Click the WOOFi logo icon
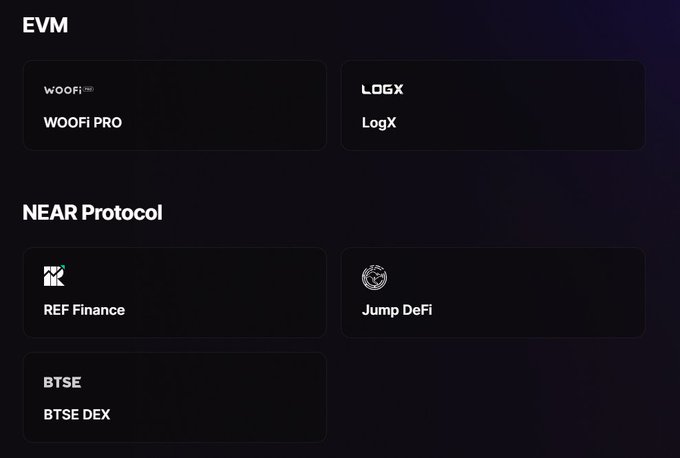Screen dimensions: 680x458 pos(69,90)
